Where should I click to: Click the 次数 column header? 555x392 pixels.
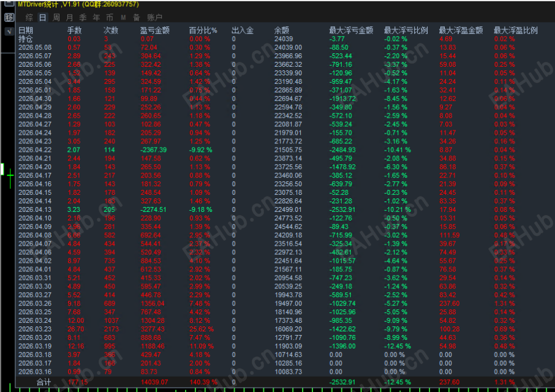111,31
